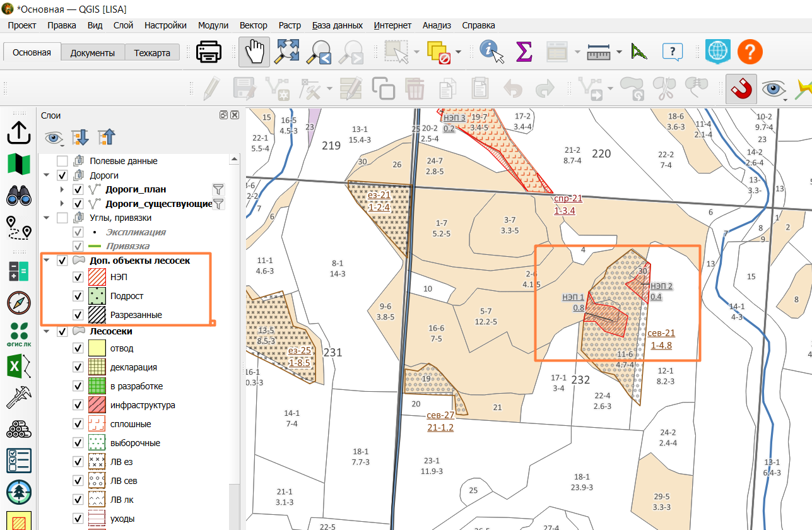Open the checklist sidebar icon
Image resolution: width=812 pixels, height=530 pixels.
[19, 461]
